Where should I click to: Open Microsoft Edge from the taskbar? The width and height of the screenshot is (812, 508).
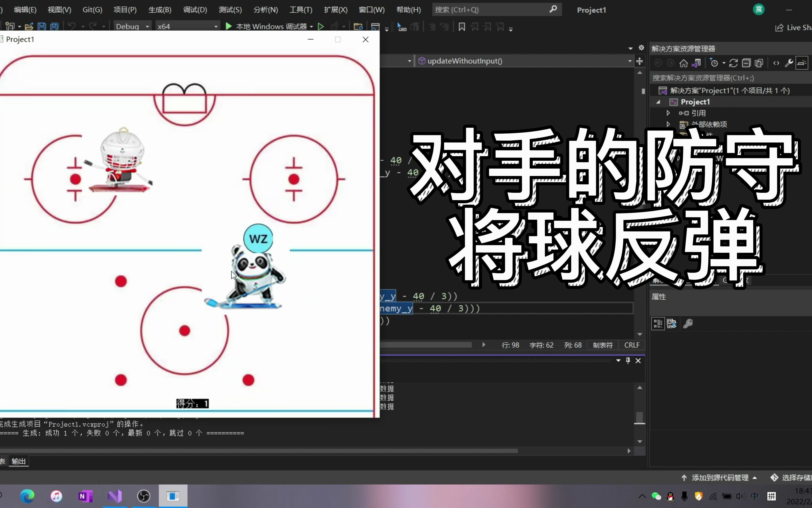27,496
